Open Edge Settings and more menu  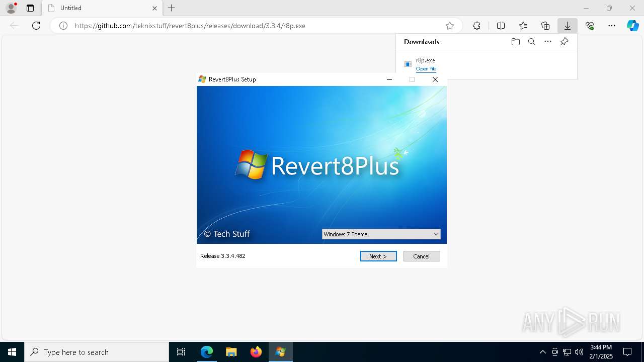tap(612, 26)
